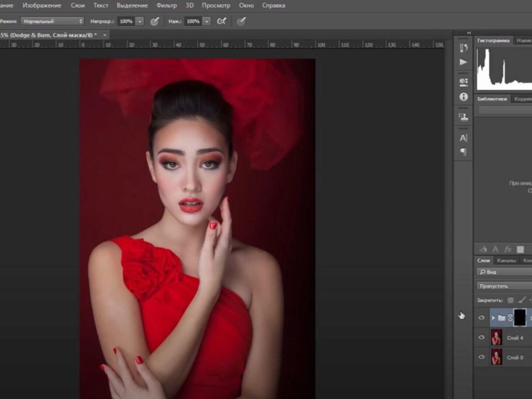
Task: Open the Фильтр menu
Action: click(166, 6)
